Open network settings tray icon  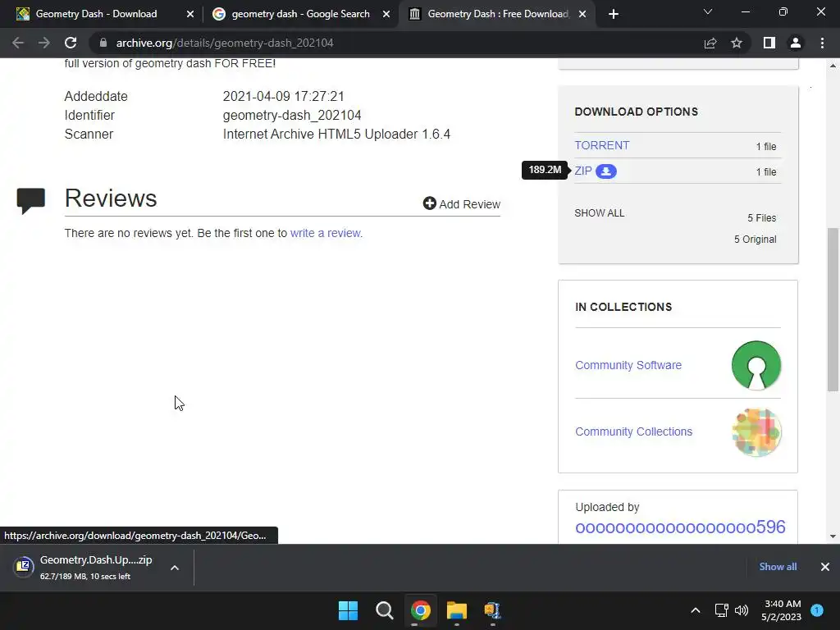click(722, 610)
